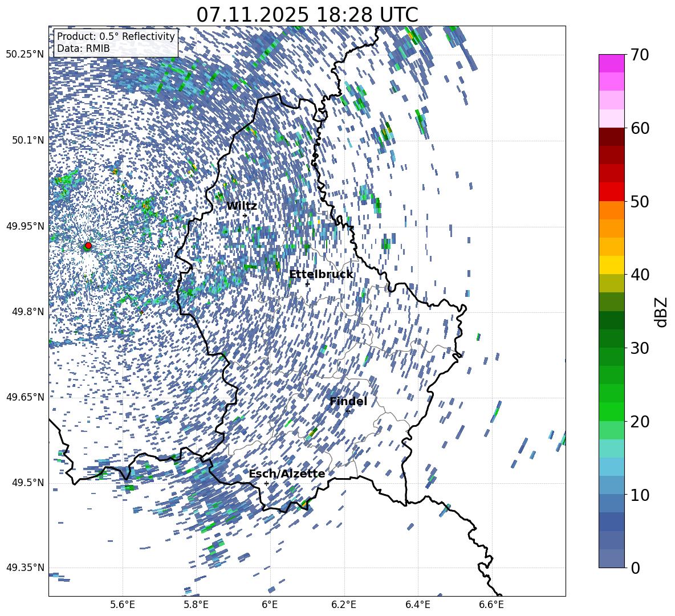The height and width of the screenshot is (616, 675).
Task: Click the Wiltz city label
Action: tap(242, 206)
